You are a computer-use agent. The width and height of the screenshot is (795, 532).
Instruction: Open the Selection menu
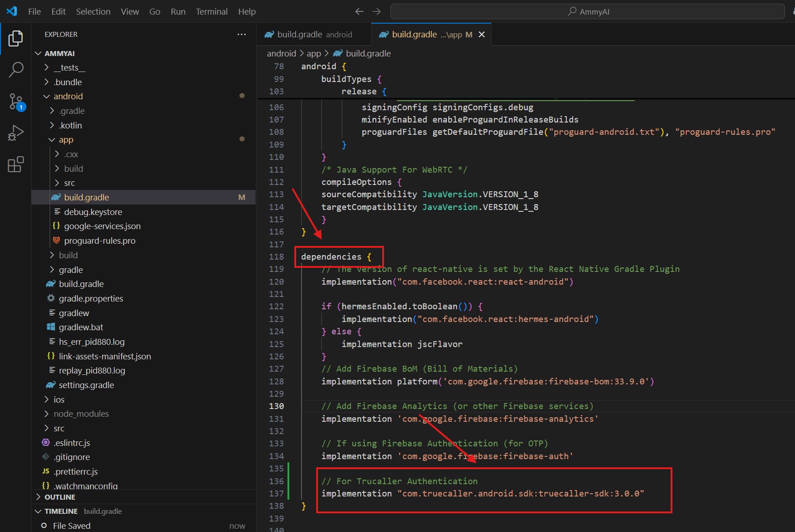click(x=93, y=11)
